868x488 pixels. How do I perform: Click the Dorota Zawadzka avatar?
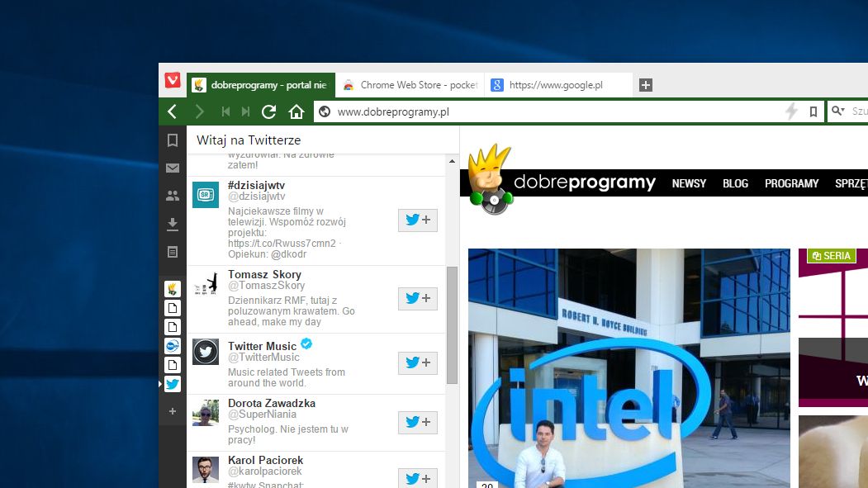click(206, 413)
